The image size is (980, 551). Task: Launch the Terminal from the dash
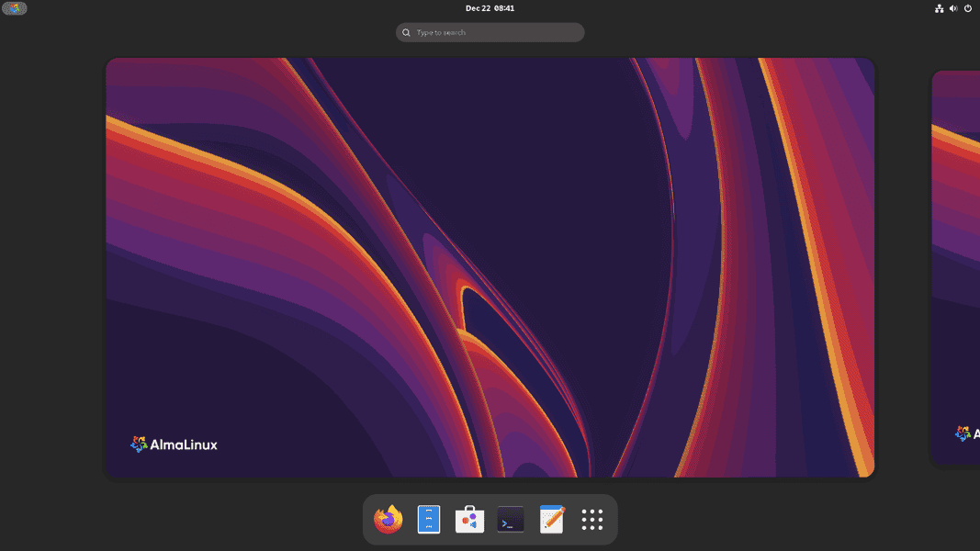click(511, 519)
